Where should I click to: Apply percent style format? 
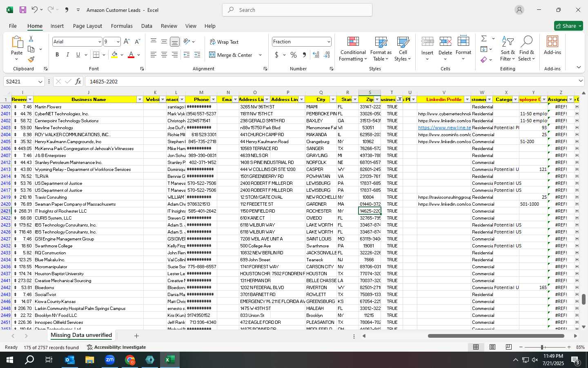coord(294,55)
